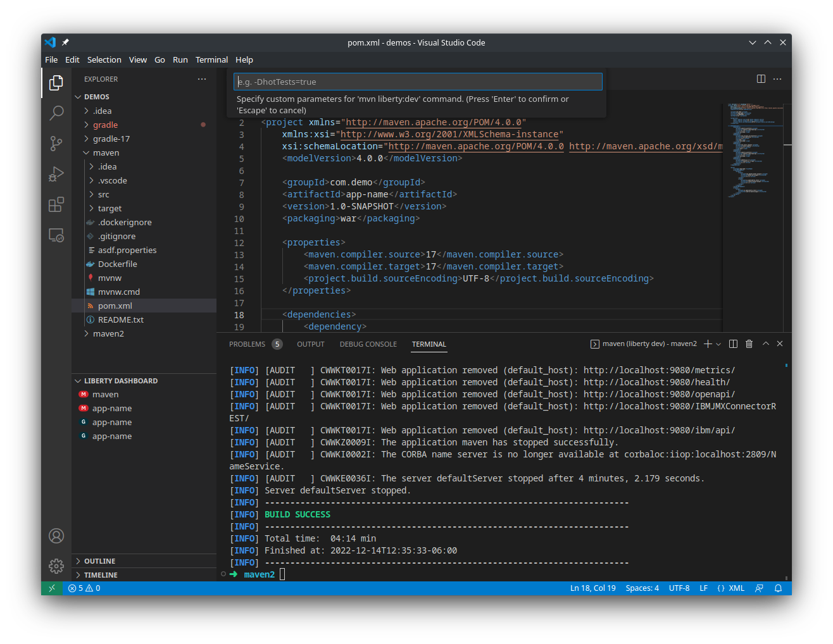Switch to the DEBUG CONSOLE tab
This screenshot has height=644, width=833.
point(368,344)
